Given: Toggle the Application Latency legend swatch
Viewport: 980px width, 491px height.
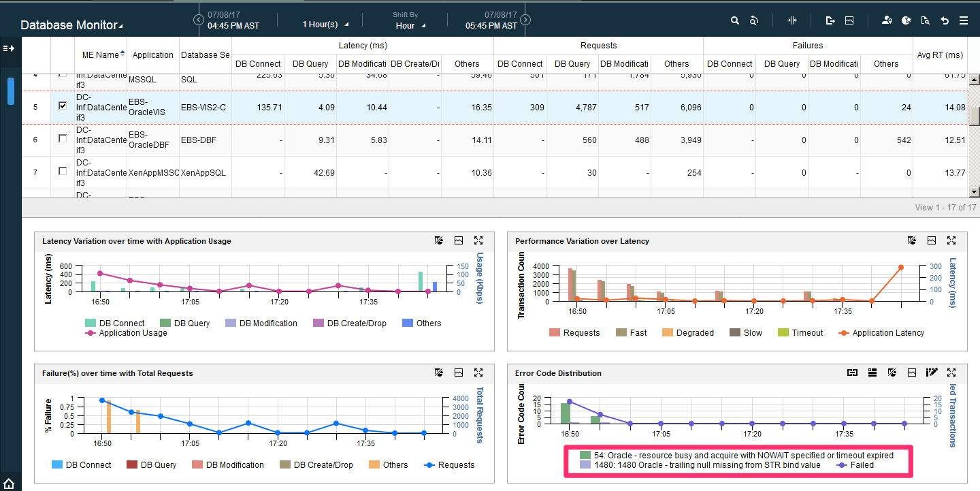Looking at the screenshot, I should tap(844, 333).
